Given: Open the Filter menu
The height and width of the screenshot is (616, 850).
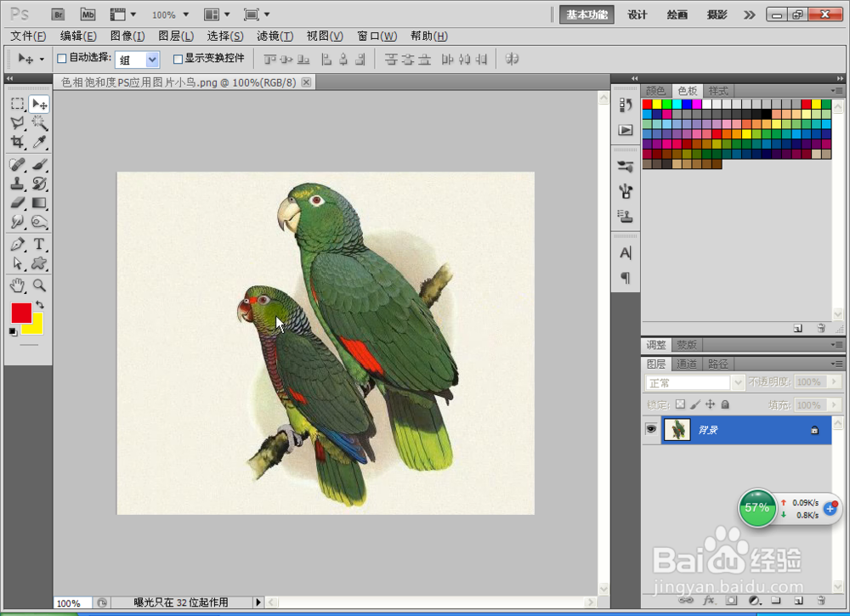Looking at the screenshot, I should pyautogui.click(x=275, y=37).
